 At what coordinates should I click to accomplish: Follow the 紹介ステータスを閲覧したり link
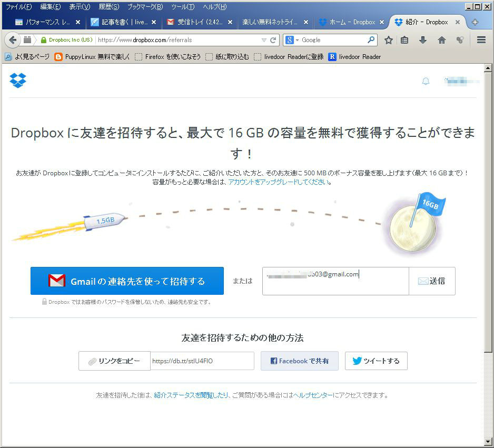pos(191,395)
